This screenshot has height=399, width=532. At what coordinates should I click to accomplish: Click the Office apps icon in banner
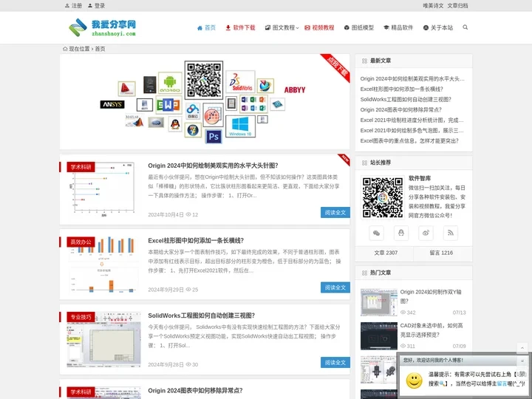coord(253,104)
